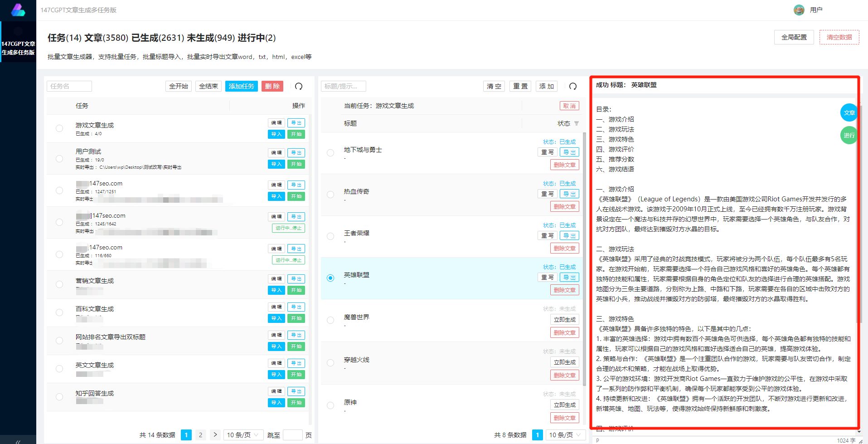Click 删除文章 for the 王者荣耀 title
868x444 pixels.
(565, 249)
